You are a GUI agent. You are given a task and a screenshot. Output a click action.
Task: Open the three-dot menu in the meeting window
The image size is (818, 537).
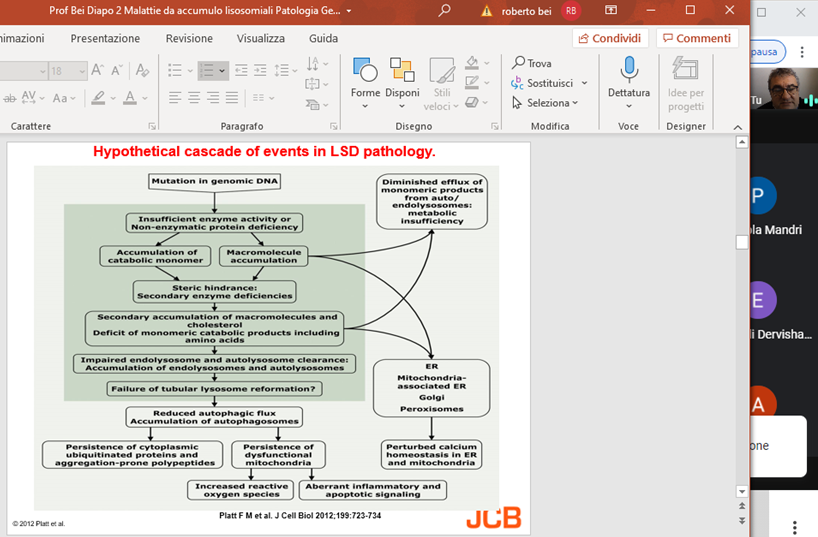click(x=802, y=52)
